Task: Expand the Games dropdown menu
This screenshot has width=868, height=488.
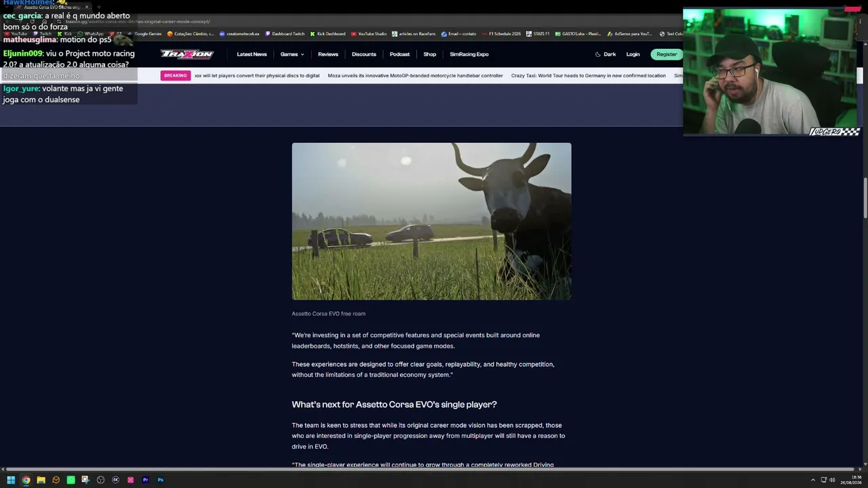Action: tap(292, 54)
